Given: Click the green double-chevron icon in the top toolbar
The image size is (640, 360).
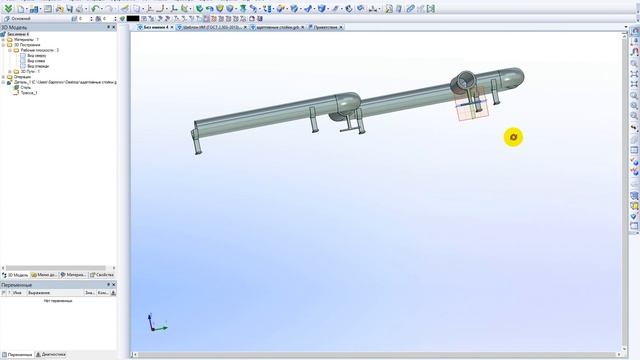Looking at the screenshot, I should 8,9.
